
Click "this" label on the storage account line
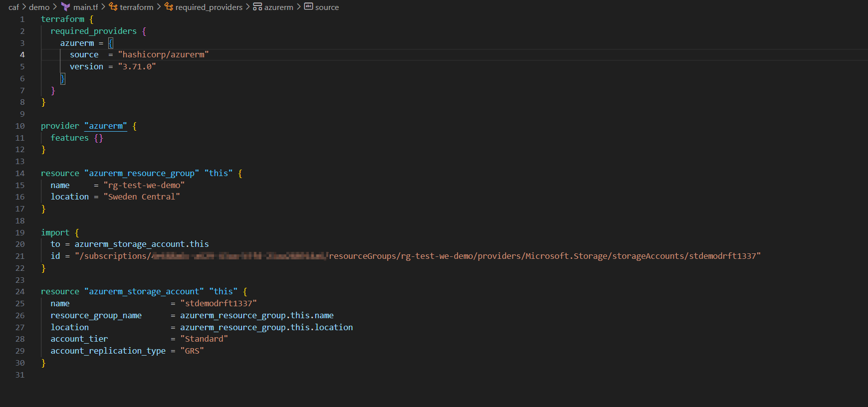click(x=223, y=291)
